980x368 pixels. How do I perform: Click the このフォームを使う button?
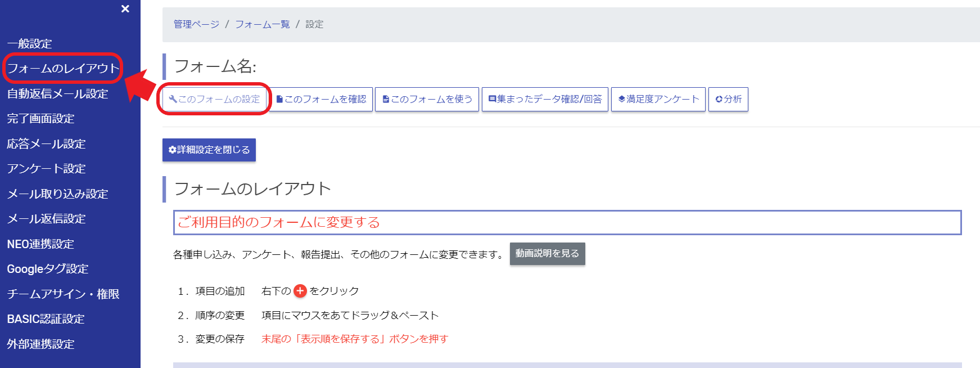click(x=427, y=99)
